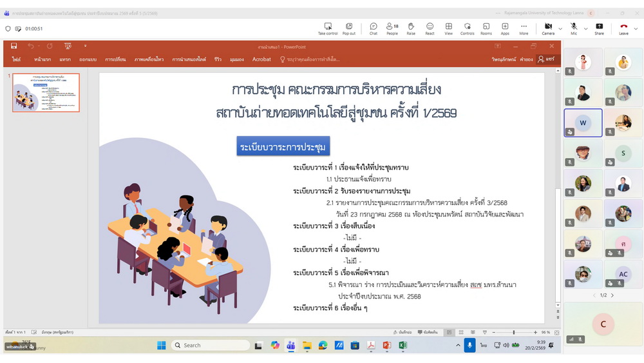
Task: Expand the Camera options dropdown arrow
Action: (560, 28)
